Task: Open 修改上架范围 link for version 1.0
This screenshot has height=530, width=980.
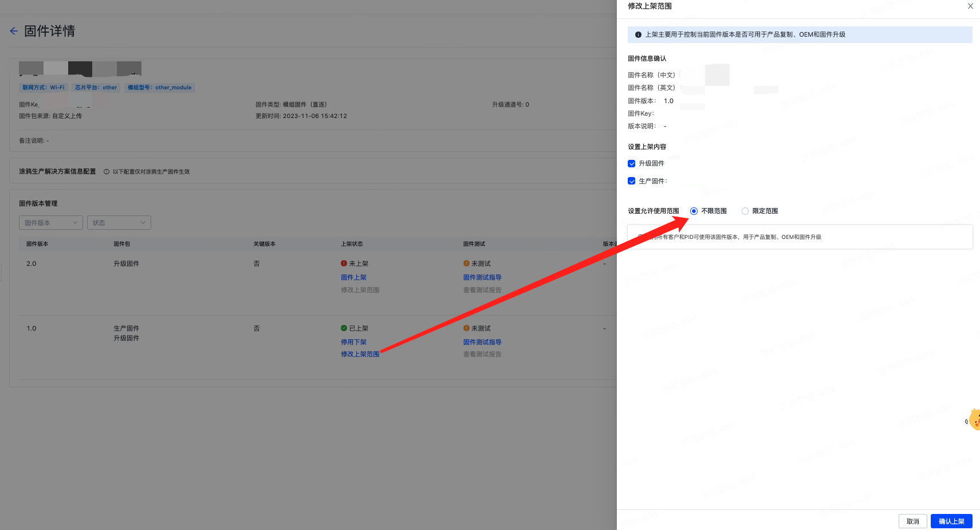Action: pos(360,354)
